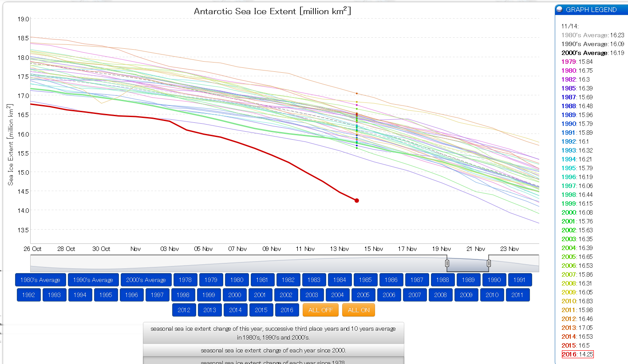Screen dimensions: 628x364
Task: Select the '1980's Average: 16.23' legend entry
Action: pyautogui.click(x=592, y=35)
